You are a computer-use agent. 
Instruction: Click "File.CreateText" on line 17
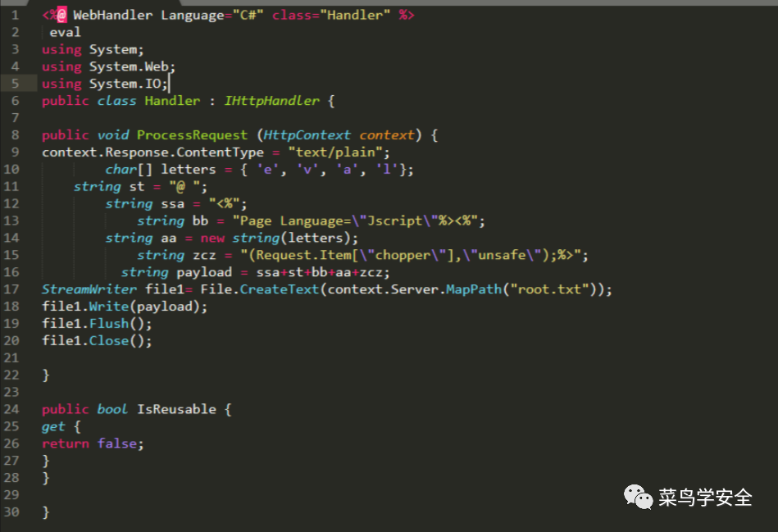260,289
